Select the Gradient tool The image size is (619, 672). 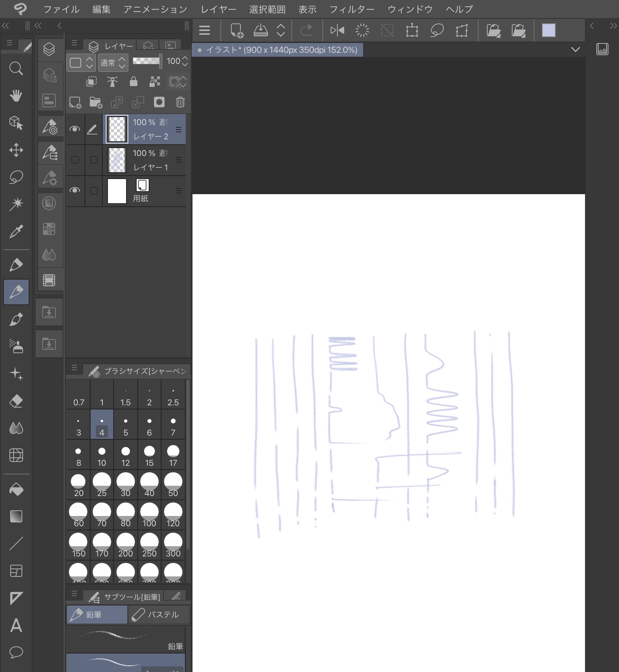[x=16, y=516]
